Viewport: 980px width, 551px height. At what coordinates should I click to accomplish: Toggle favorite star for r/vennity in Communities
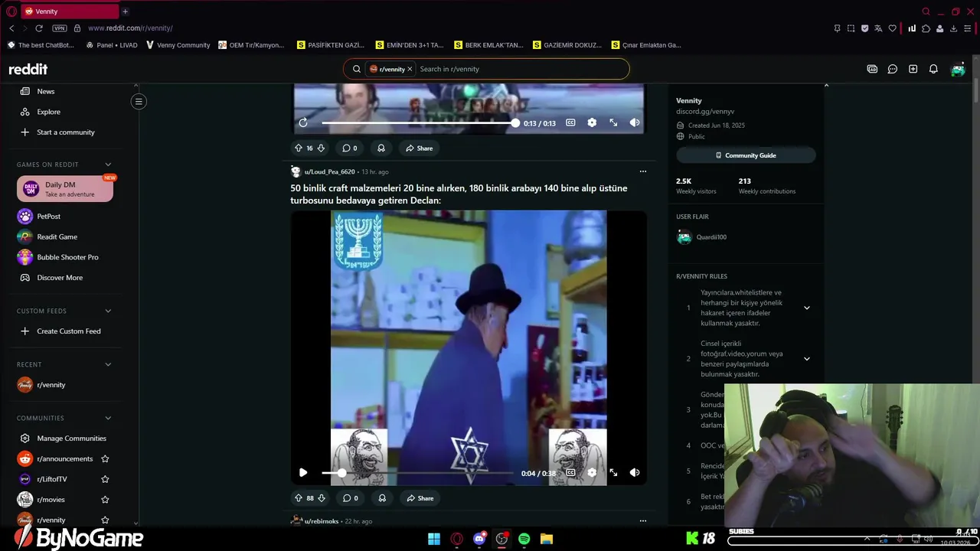(x=105, y=520)
